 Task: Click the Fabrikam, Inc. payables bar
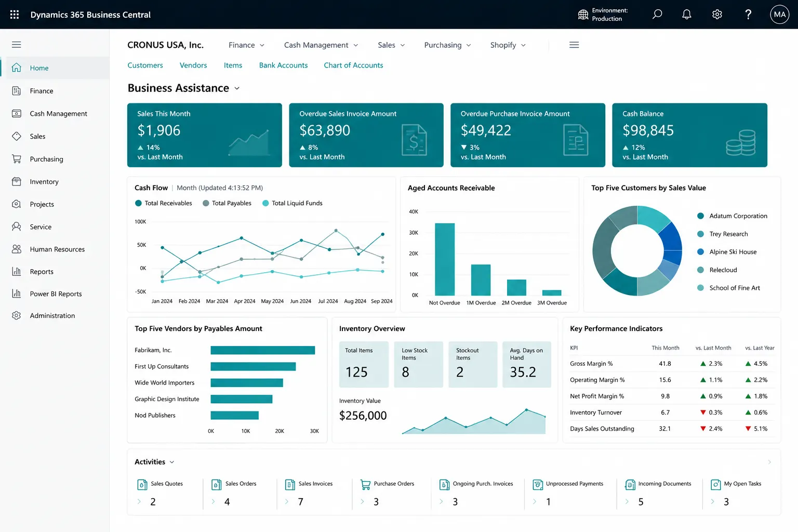263,350
